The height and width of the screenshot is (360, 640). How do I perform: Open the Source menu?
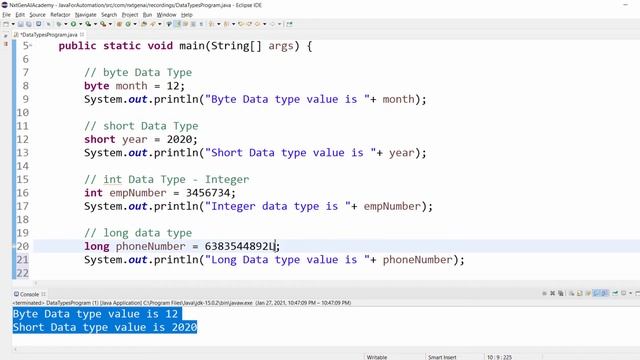click(x=38, y=15)
